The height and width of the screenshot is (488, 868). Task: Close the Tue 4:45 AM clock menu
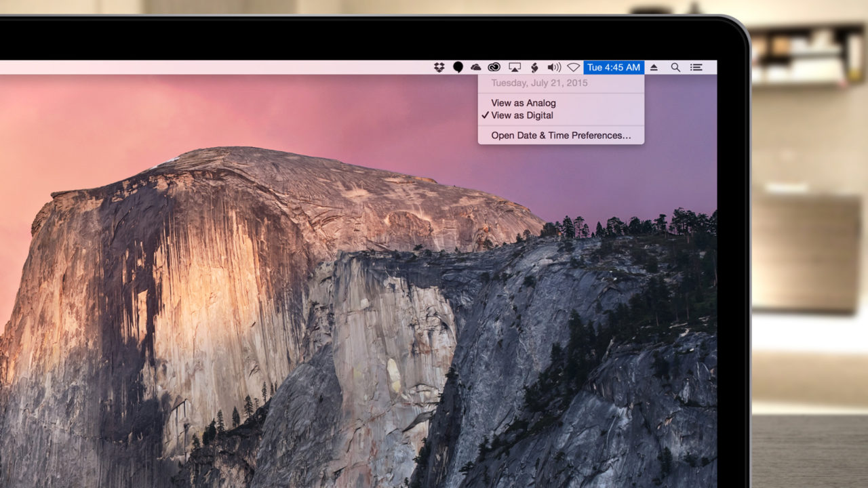click(x=614, y=67)
